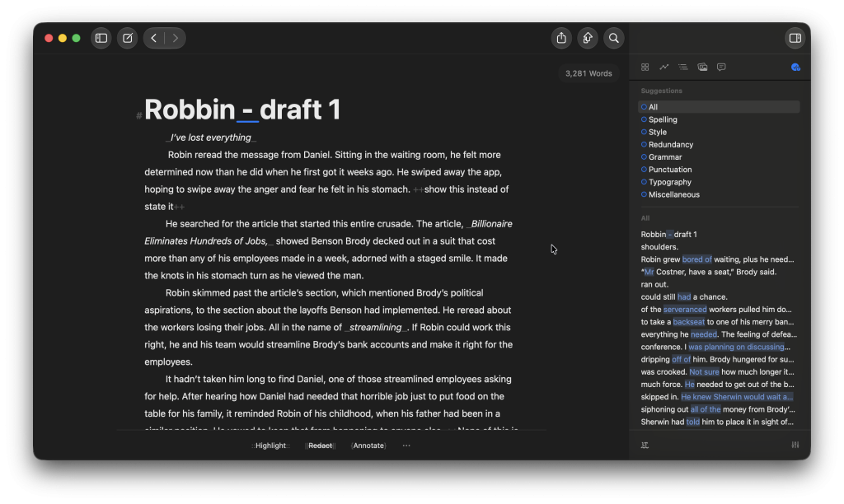Click the underlined dash in the editor title
844x504 pixels.
247,111
